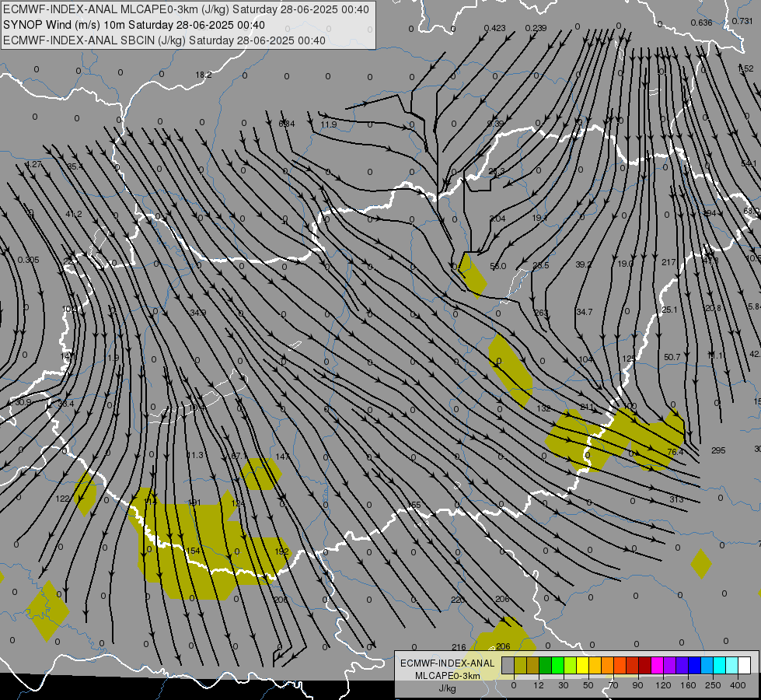Image resolution: width=761 pixels, height=700 pixels.
Task: Click the map value 0.423
Action: (x=494, y=28)
